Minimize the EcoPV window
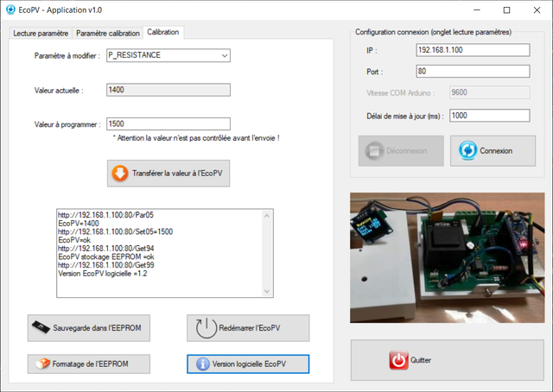Screen dimensions: 553x392 (477, 9)
